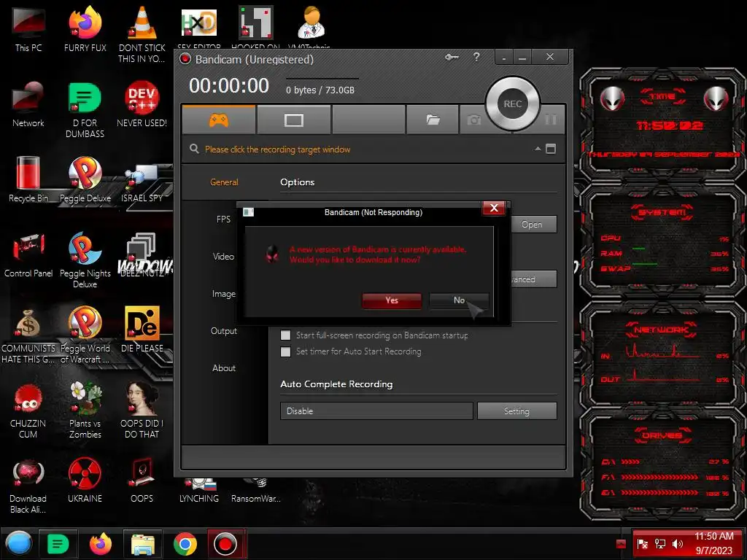Image resolution: width=747 pixels, height=560 pixels.
Task: Open the CHUZZIN desktop icon
Action: pos(28,411)
